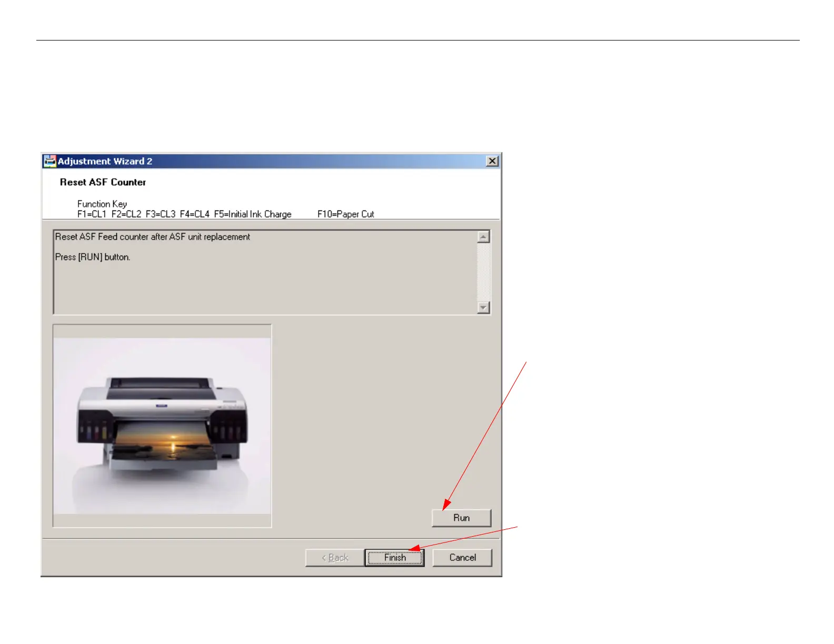Click the 'F5=Initial Ink Charge' text
The height and width of the screenshot is (644, 834).
click(x=253, y=214)
